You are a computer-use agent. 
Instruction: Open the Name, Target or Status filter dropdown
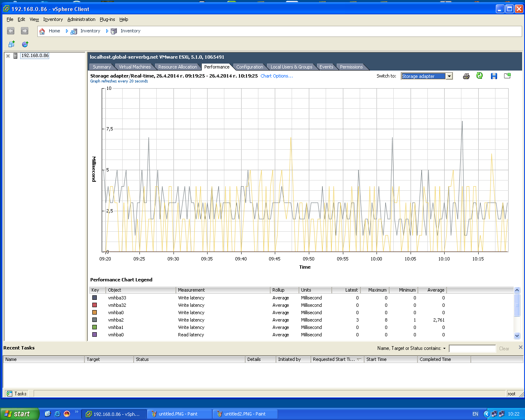445,348
